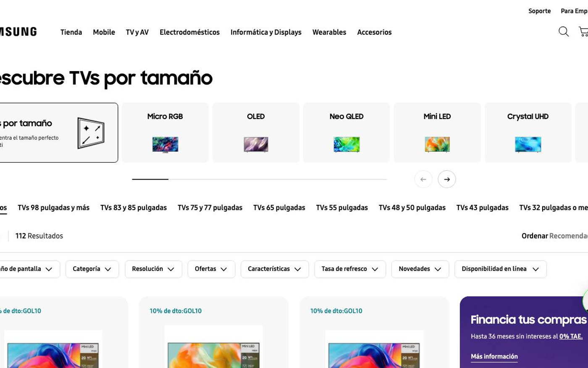588x368 pixels.
Task: Expand the Novedades filter dropdown
Action: [420, 269]
